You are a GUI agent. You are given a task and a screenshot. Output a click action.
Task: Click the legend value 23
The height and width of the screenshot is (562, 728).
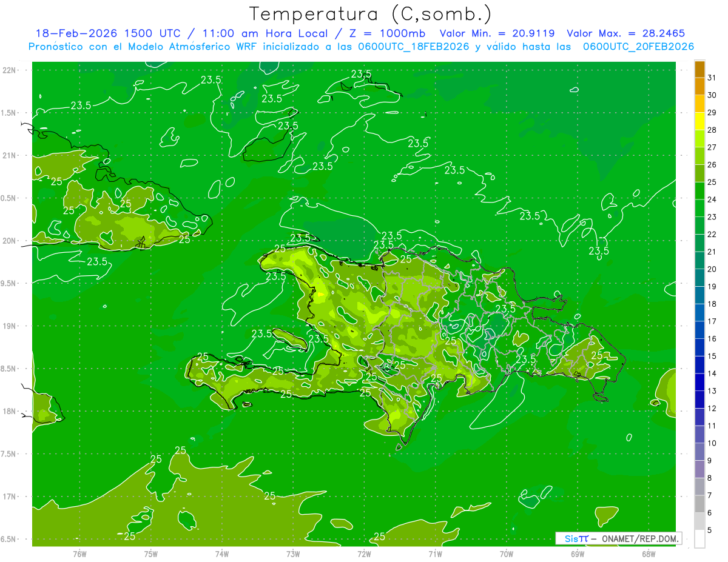tap(712, 216)
